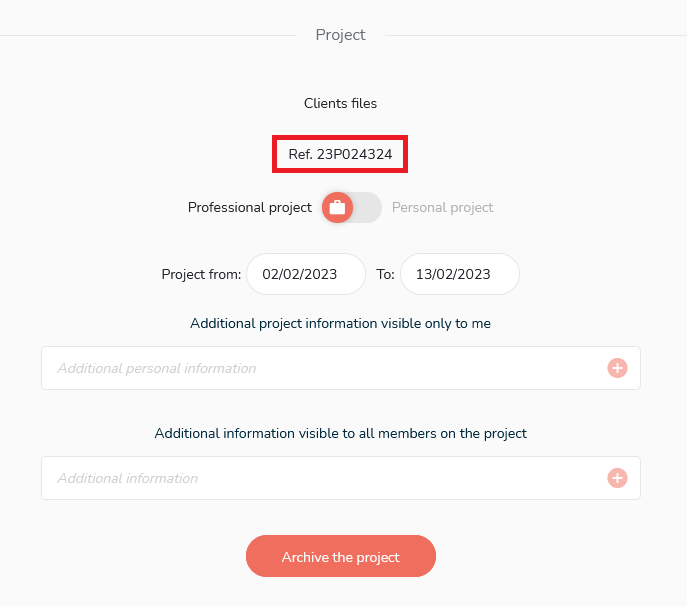Click the plus icon in the Additional information field
Viewport: 687px width, 606px height.
click(617, 478)
